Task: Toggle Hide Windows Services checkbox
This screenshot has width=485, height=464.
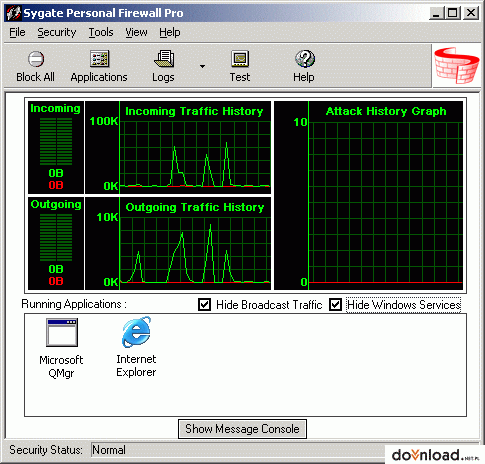Action: tap(335, 304)
